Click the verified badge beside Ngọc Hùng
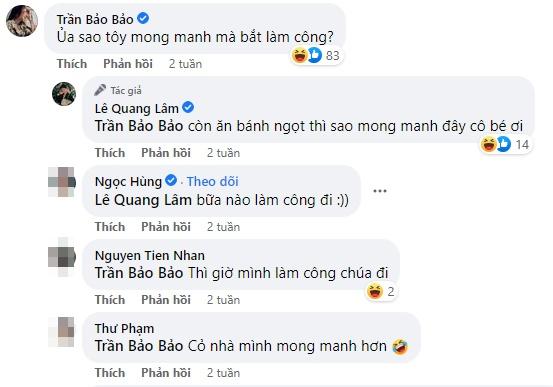The height and width of the screenshot is (387, 553). coord(171,180)
